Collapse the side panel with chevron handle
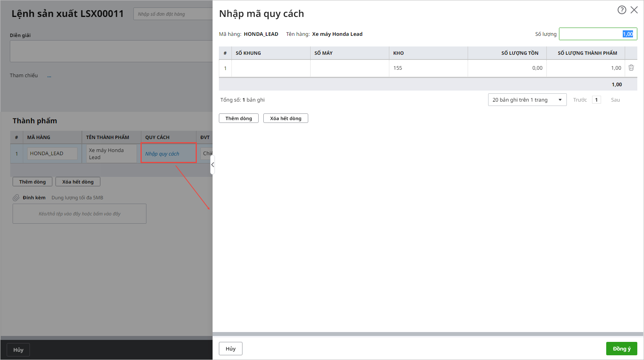The width and height of the screenshot is (644, 360). [x=213, y=165]
